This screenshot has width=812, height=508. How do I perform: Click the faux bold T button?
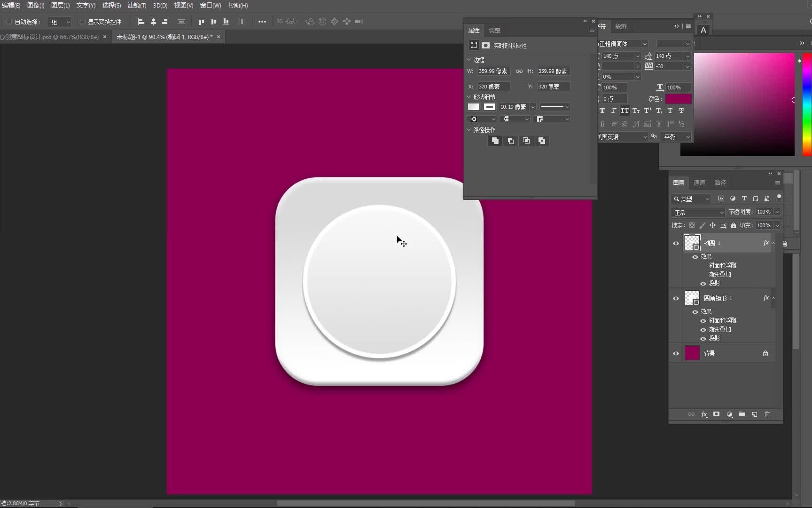coord(602,111)
